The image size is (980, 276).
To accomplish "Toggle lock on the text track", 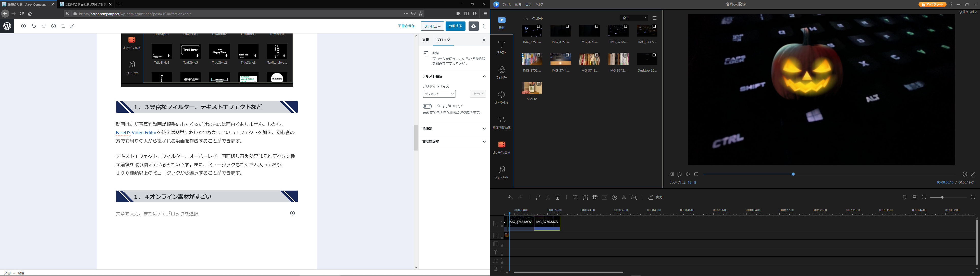I will (502, 254).
